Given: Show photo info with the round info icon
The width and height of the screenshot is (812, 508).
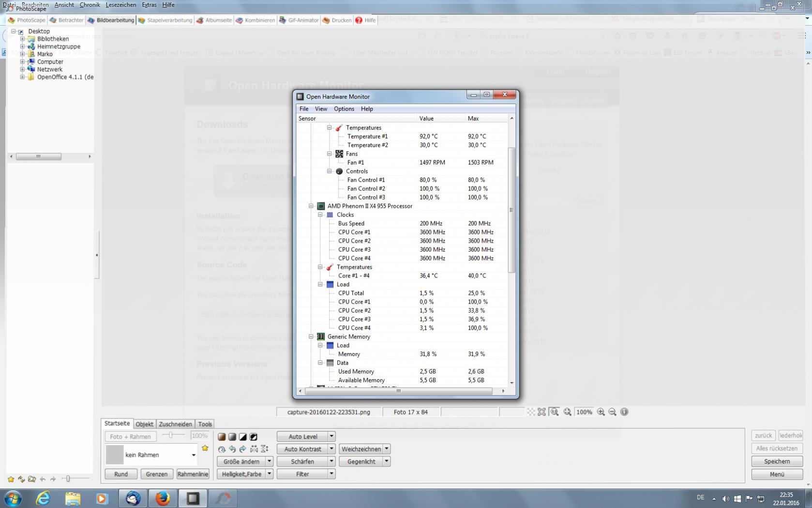Looking at the screenshot, I should click(x=624, y=412).
